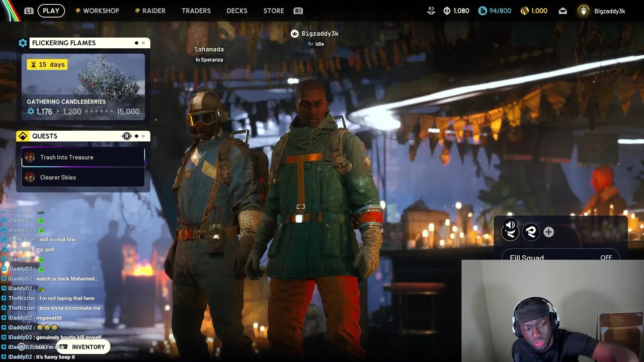Click the Trash Into Treasure quest portrait icon
644x362 pixels.
tap(30, 157)
